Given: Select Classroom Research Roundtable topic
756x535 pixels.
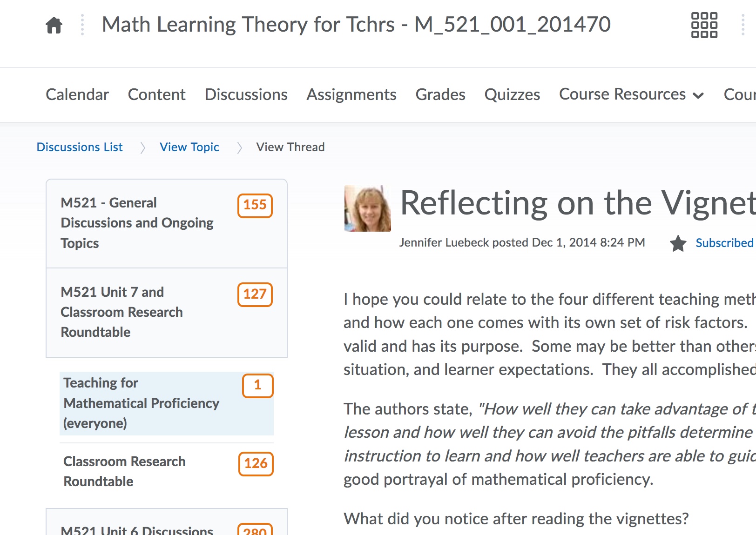Looking at the screenshot, I should point(124,471).
